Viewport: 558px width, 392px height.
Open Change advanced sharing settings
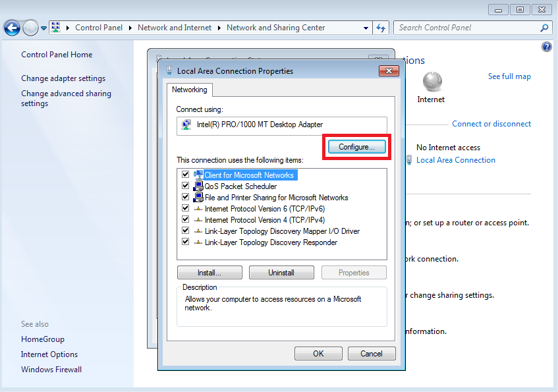pos(66,98)
